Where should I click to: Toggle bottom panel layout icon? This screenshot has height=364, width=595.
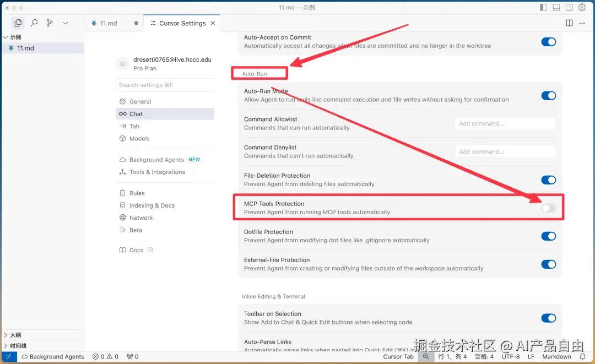(x=556, y=7)
